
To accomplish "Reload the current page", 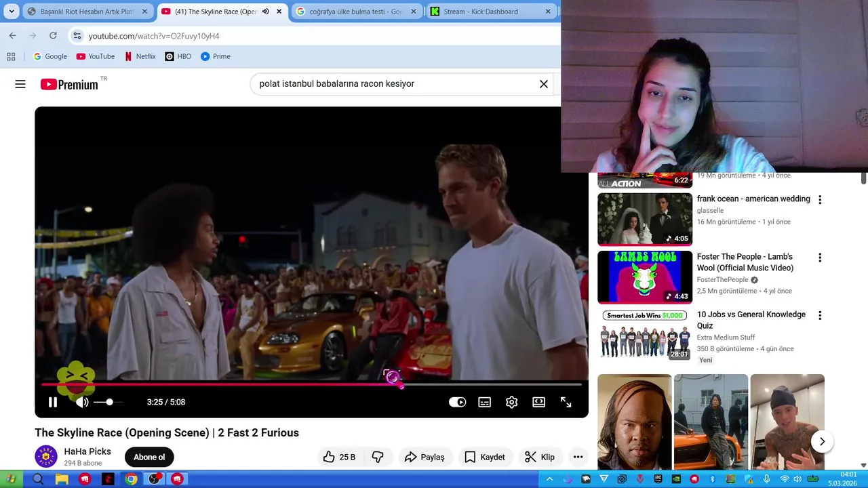I will click(53, 35).
